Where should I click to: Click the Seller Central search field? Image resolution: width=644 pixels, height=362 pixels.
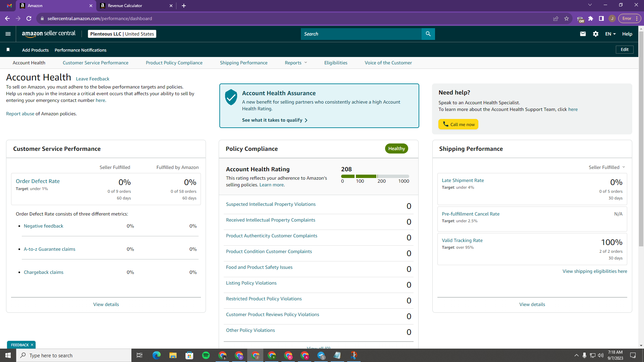point(361,34)
